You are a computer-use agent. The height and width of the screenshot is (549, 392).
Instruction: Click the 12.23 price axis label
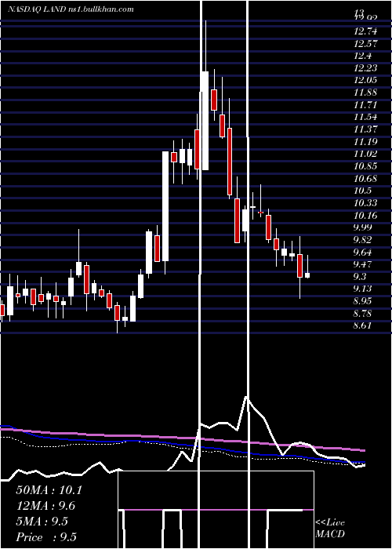point(365,68)
